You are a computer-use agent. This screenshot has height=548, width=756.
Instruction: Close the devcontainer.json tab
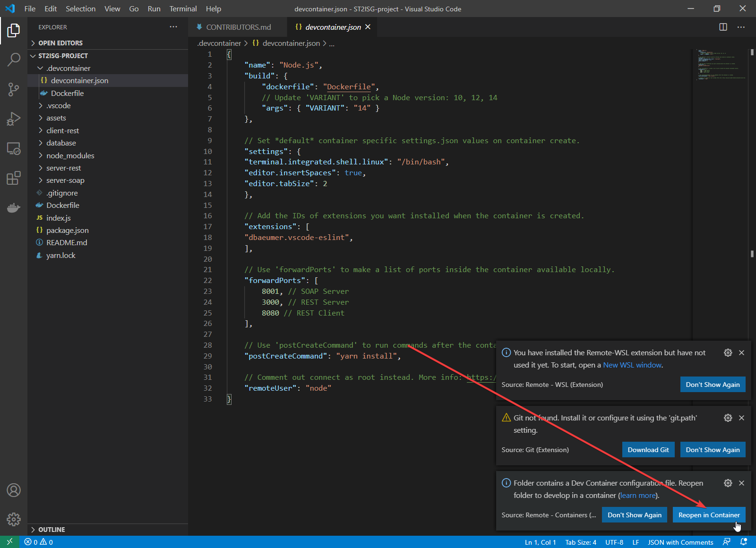(368, 27)
